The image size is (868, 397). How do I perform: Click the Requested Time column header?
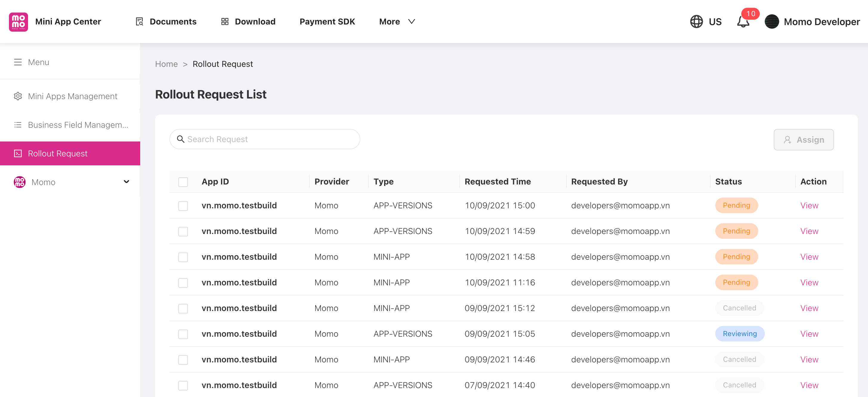[497, 181]
